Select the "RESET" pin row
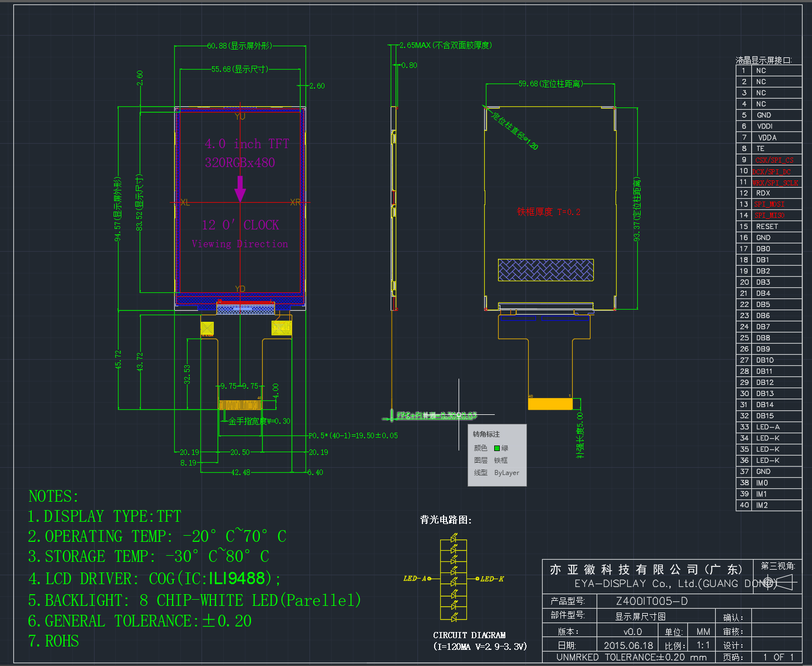 coord(769,227)
